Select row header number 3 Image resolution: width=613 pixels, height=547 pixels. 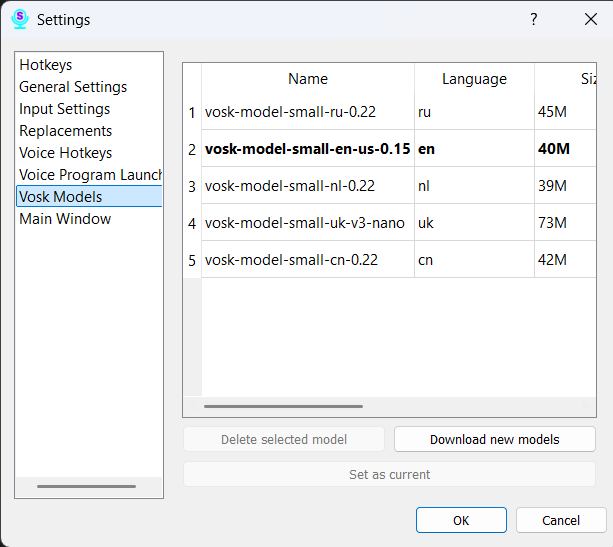point(192,187)
